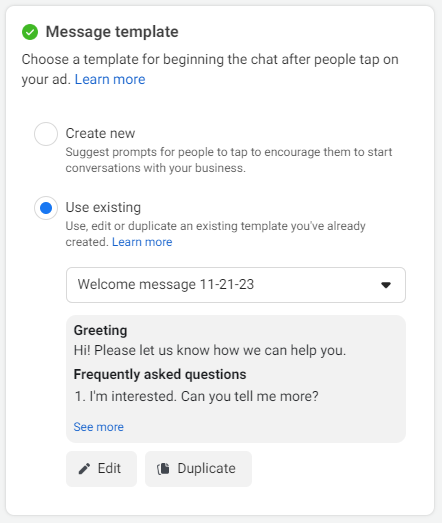Viewport: 442px width, 523px height.
Task: Click the Edit button
Action: pos(101,469)
